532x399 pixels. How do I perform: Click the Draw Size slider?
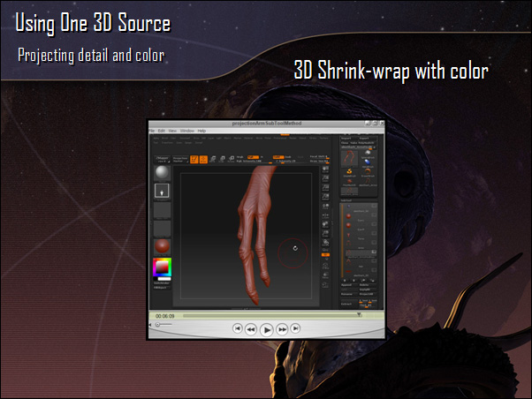point(319,161)
